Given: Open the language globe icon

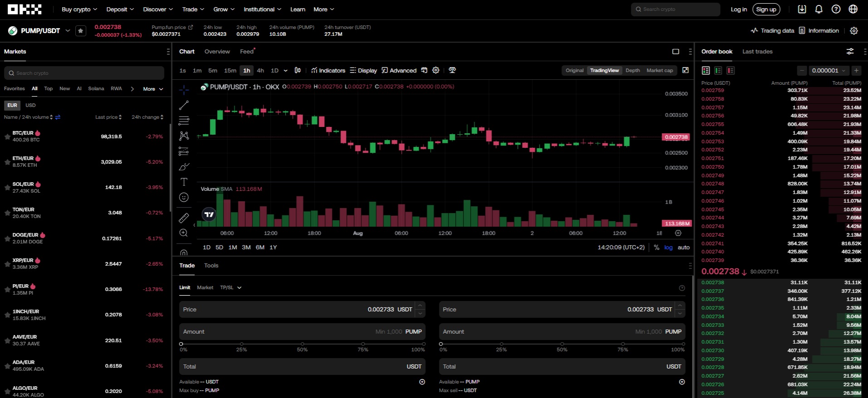Looking at the screenshot, I should 853,9.
